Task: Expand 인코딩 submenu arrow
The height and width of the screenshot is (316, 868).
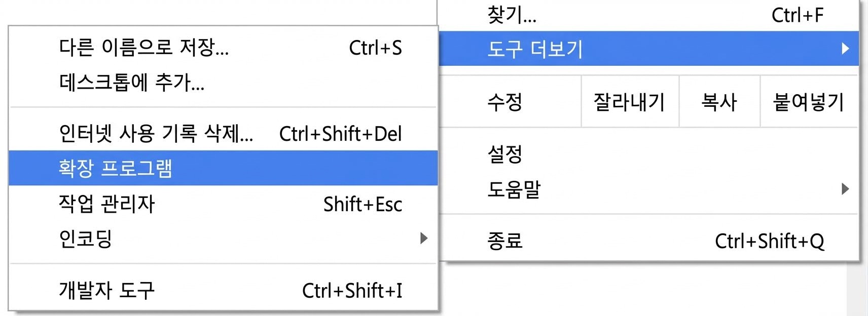Action: [x=424, y=239]
